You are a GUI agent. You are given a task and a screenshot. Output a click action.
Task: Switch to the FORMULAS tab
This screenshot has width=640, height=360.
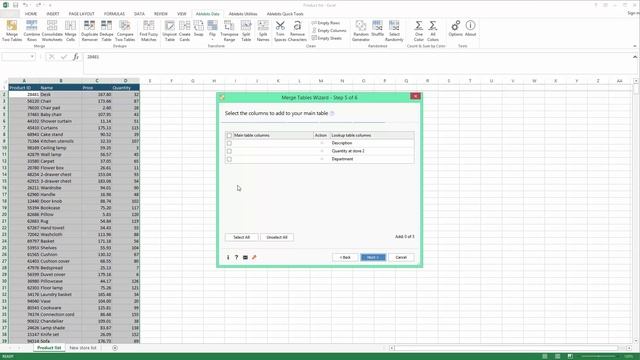point(114,14)
